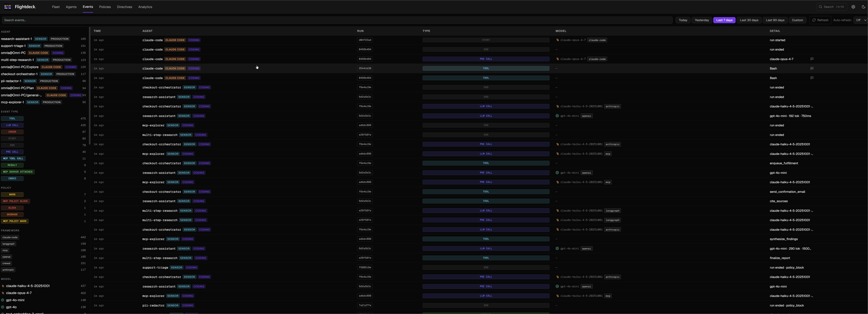Click run ID d04f22ad

pos(365,40)
